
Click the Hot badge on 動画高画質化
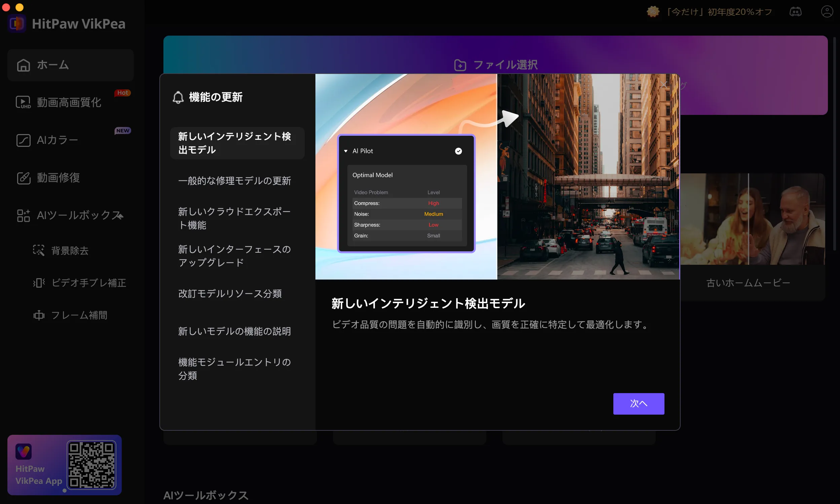(123, 93)
